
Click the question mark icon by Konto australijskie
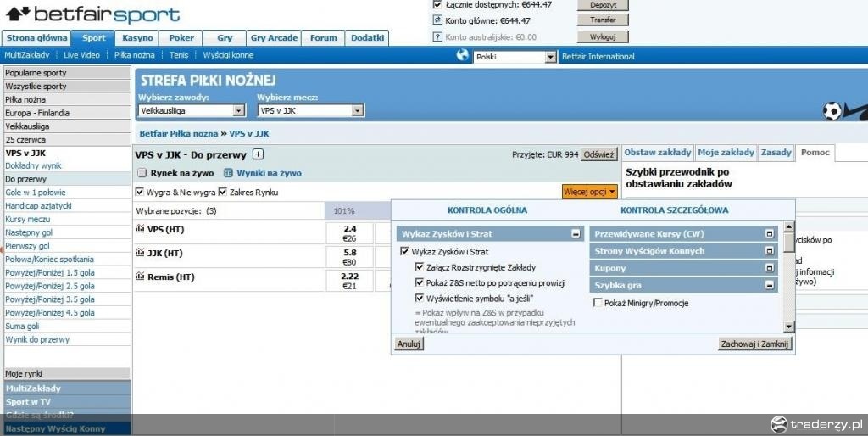[437, 37]
